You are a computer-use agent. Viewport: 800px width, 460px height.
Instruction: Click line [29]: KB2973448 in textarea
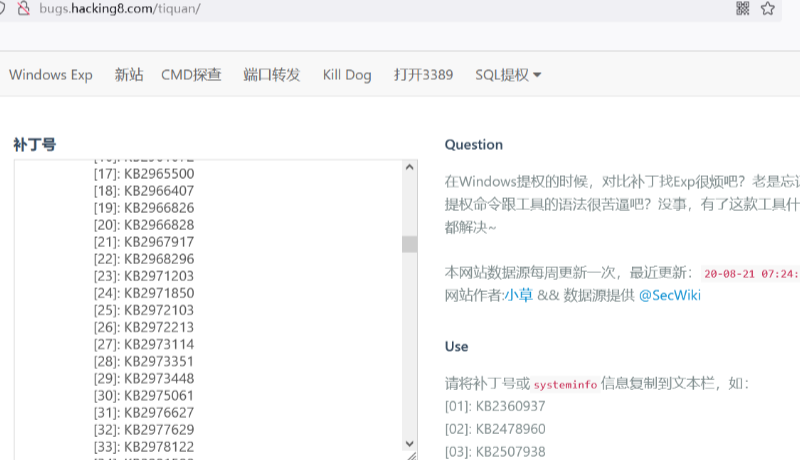click(144, 378)
